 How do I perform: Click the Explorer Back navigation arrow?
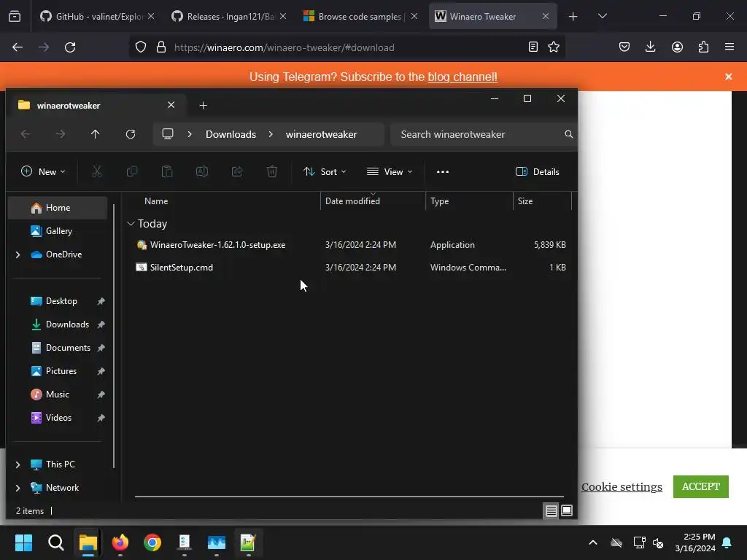tap(26, 134)
